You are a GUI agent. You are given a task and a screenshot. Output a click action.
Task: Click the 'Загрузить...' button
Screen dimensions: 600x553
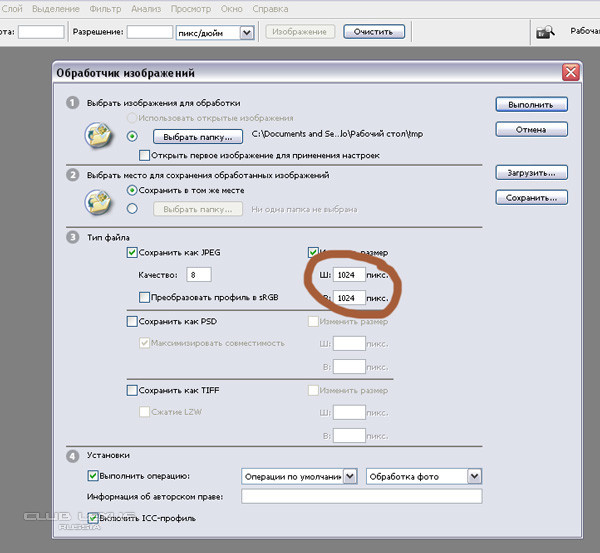tap(531, 173)
